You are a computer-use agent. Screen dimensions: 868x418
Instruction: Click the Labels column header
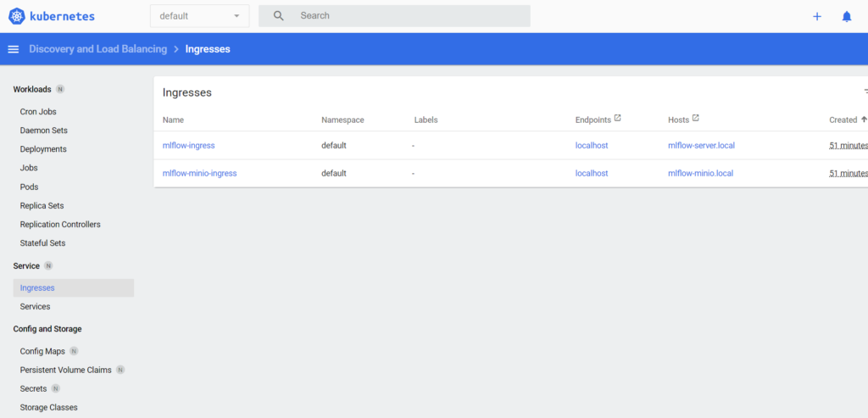pos(426,120)
